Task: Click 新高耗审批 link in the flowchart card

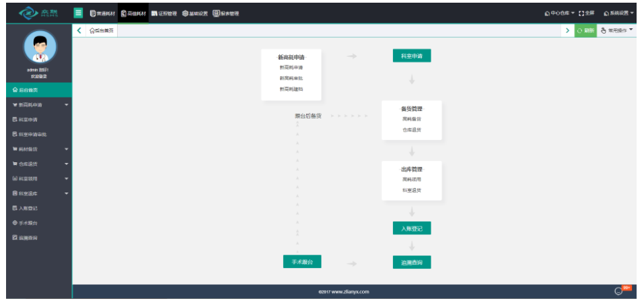Action: point(291,78)
